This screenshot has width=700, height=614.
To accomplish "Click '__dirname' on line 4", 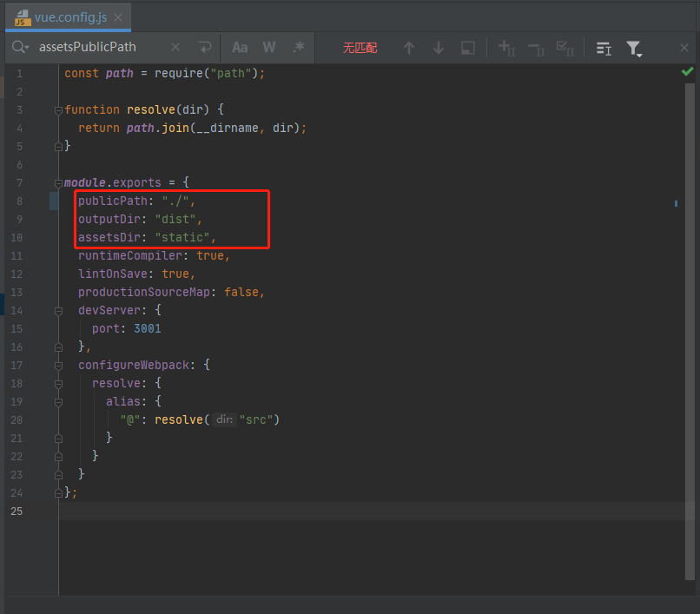I will (228, 129).
